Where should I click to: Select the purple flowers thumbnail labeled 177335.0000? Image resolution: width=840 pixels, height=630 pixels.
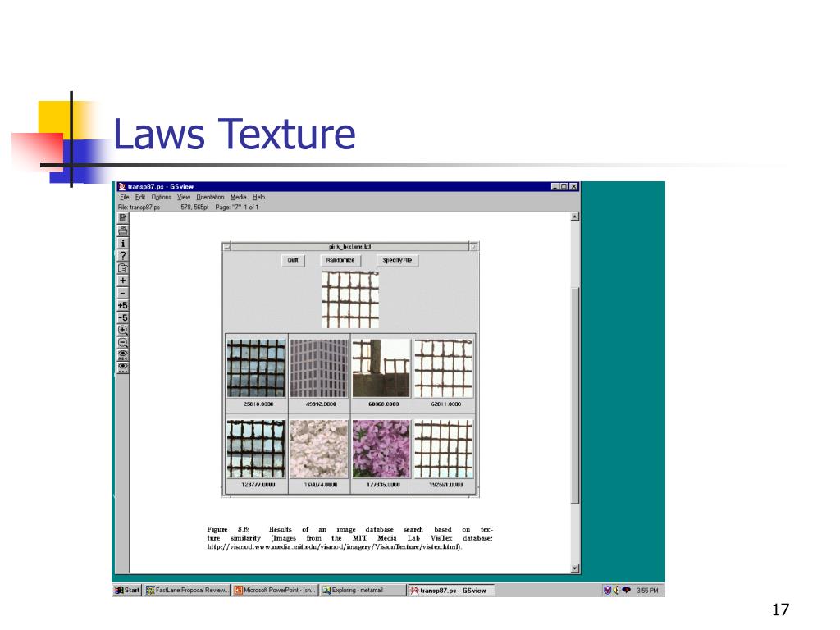click(x=381, y=449)
